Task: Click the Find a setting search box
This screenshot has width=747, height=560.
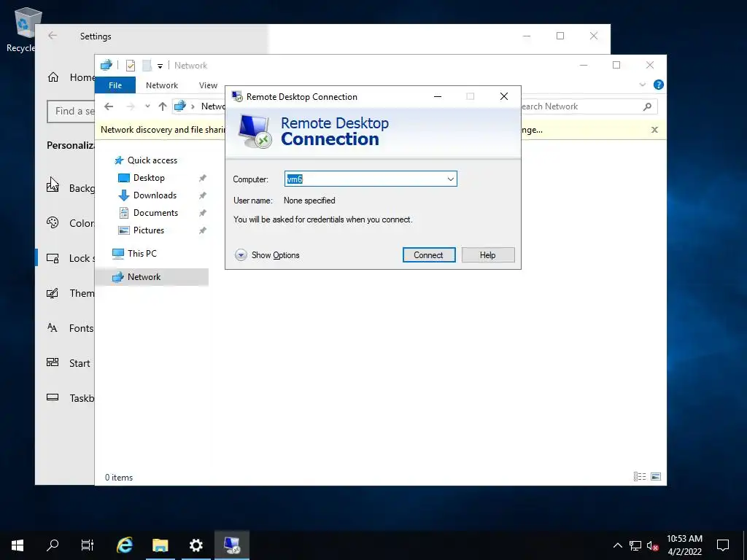Action: [71, 111]
